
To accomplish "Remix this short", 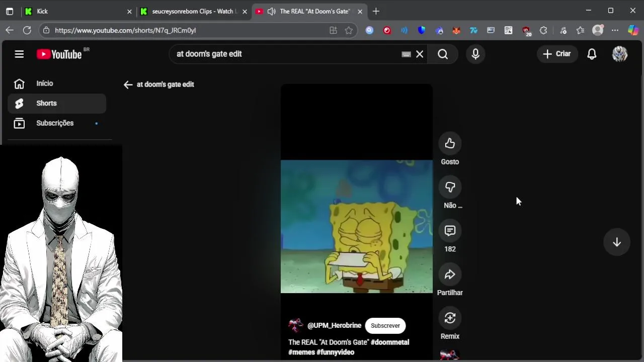I will [450, 318].
